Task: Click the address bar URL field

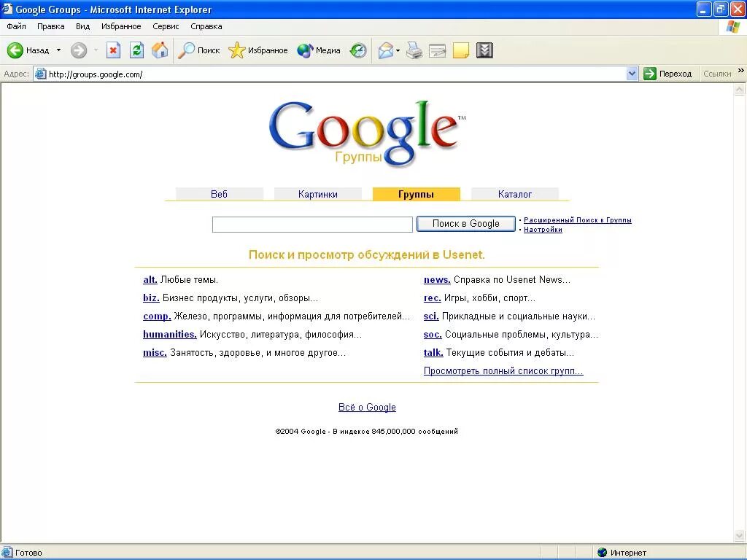Action: click(336, 74)
